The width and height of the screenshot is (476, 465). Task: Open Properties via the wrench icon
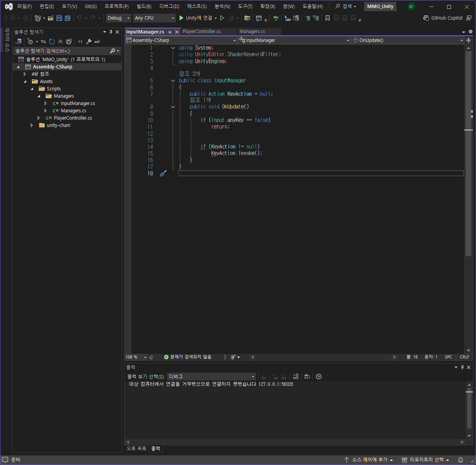point(88,42)
